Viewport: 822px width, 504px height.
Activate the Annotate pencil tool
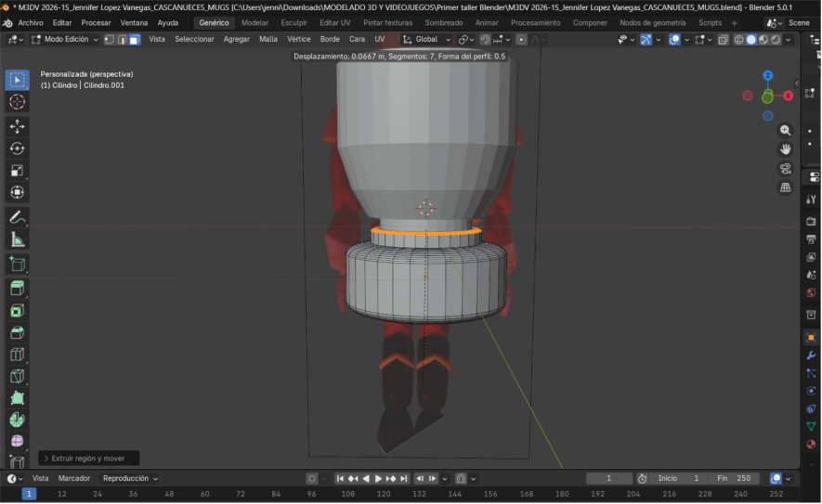17,217
